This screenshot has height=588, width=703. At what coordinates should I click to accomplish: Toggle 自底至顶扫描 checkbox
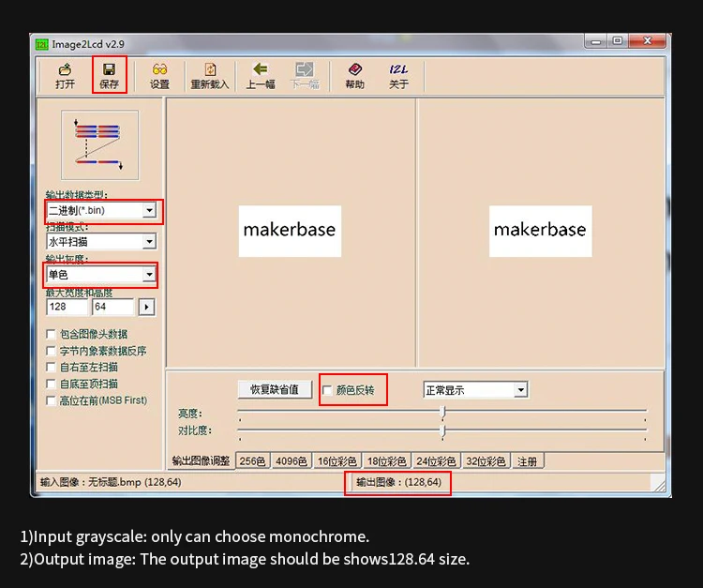52,384
